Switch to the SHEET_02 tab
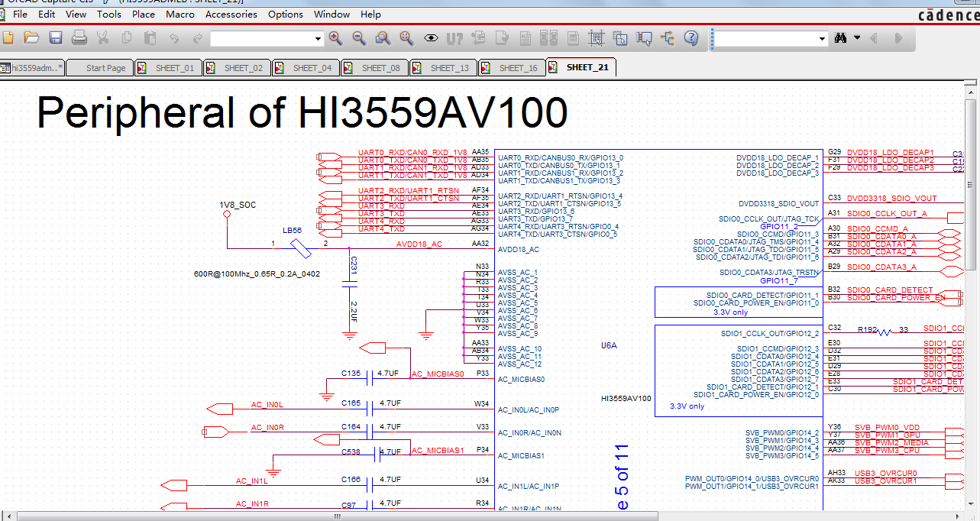The height and width of the screenshot is (521, 980). click(238, 68)
